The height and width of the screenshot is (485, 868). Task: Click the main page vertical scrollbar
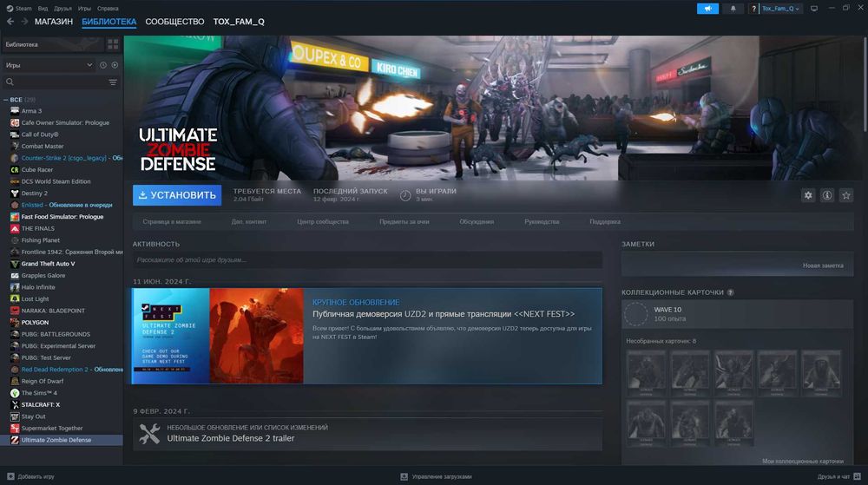point(865,83)
